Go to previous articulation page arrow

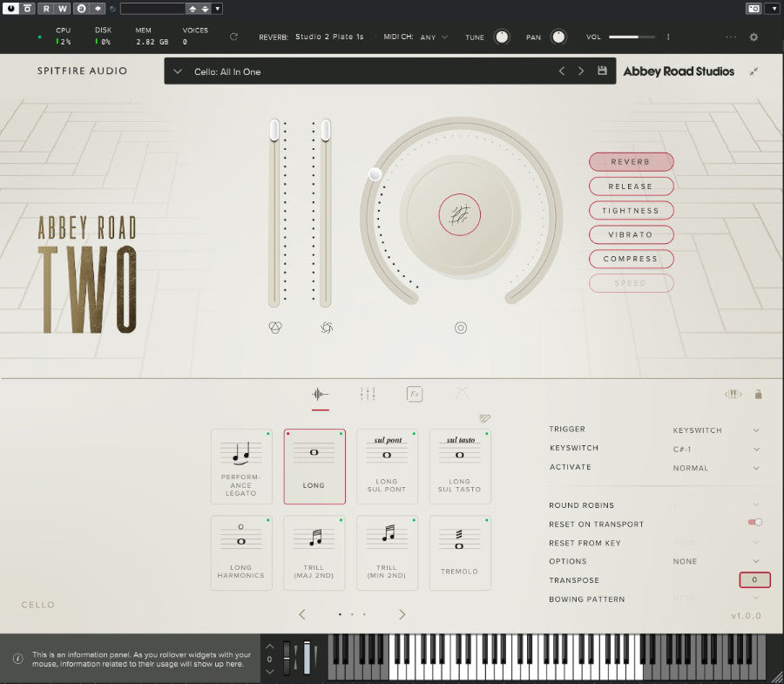pyautogui.click(x=302, y=614)
